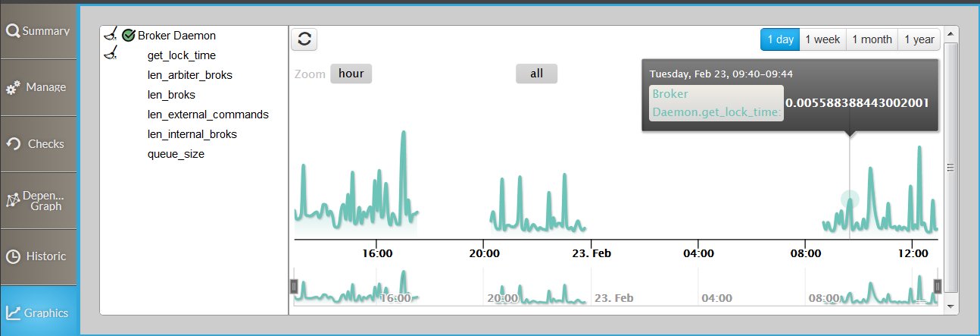The width and height of the screenshot is (980, 336).
Task: Click the Dependency Graph network icon
Action: click(13, 200)
